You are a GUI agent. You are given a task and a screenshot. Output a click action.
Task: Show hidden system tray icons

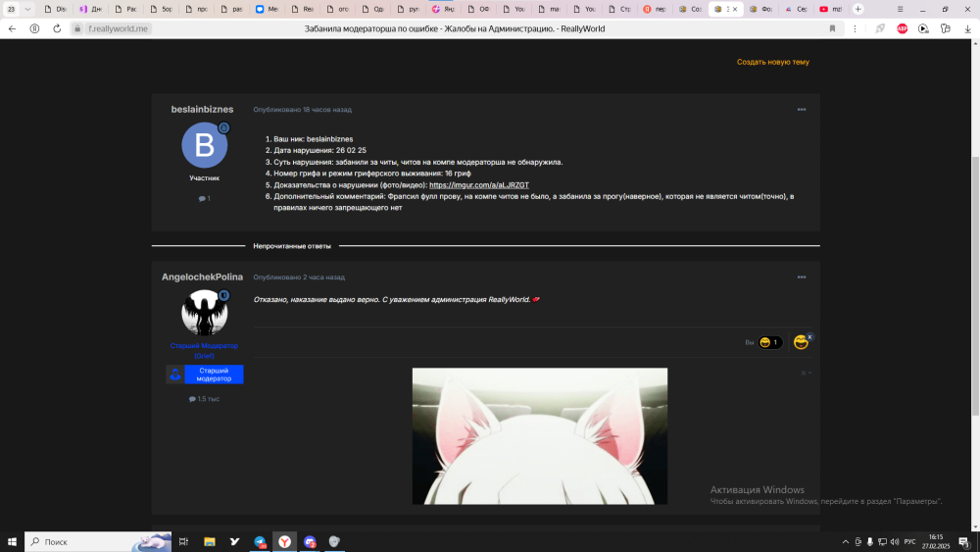[846, 542]
